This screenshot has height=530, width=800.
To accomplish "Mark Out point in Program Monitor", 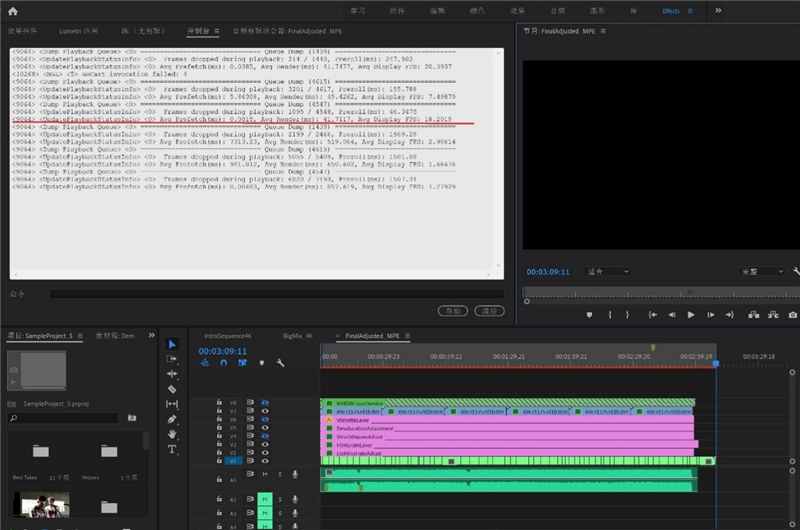I will [628, 315].
